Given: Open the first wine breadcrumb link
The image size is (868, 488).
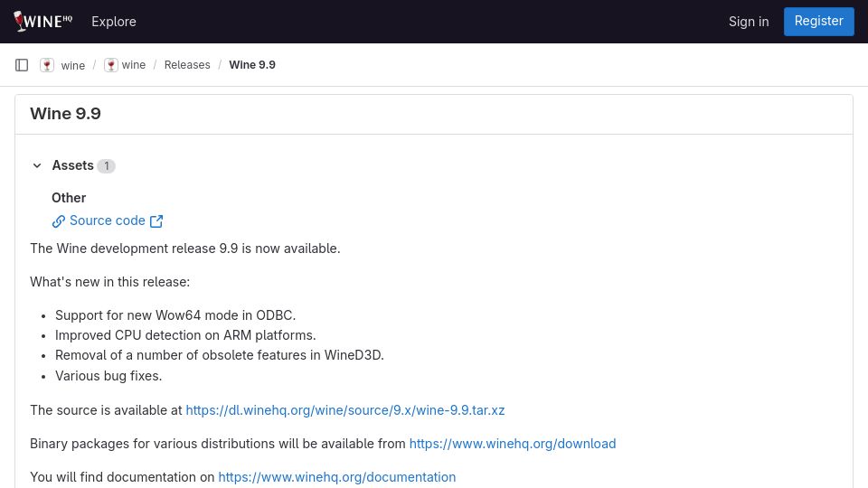Looking at the screenshot, I should [x=72, y=65].
